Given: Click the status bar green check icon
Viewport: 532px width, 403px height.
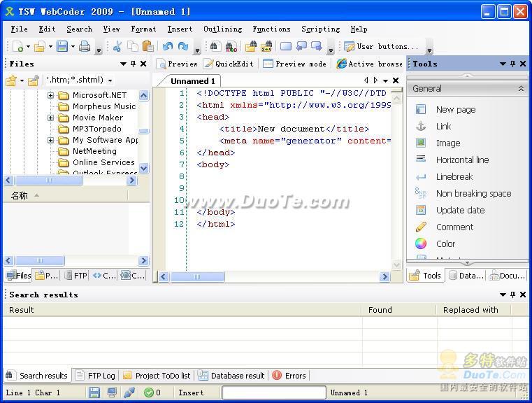Looking at the screenshot, I should click(x=149, y=393).
